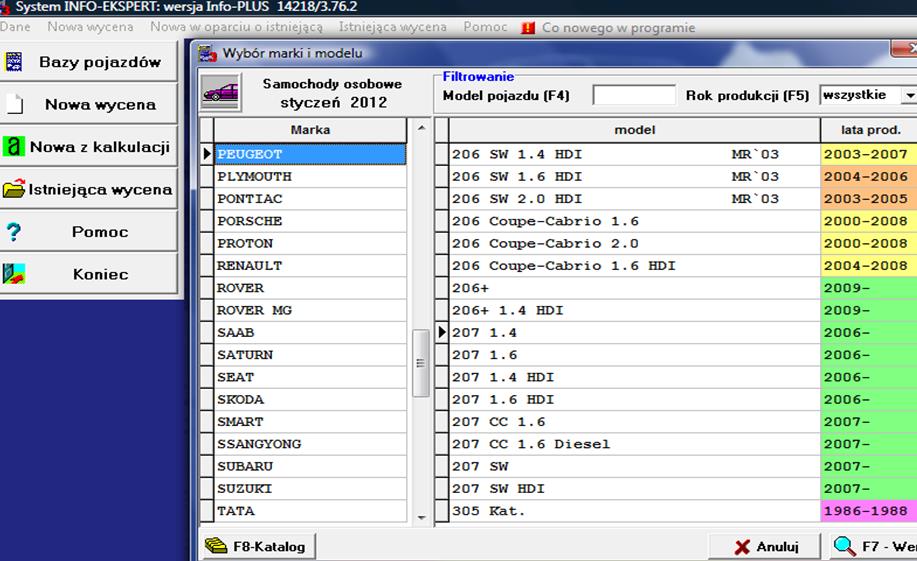This screenshot has height=561, width=917.
Task: Open the Istniejąca wycena menu item
Action: click(x=392, y=27)
